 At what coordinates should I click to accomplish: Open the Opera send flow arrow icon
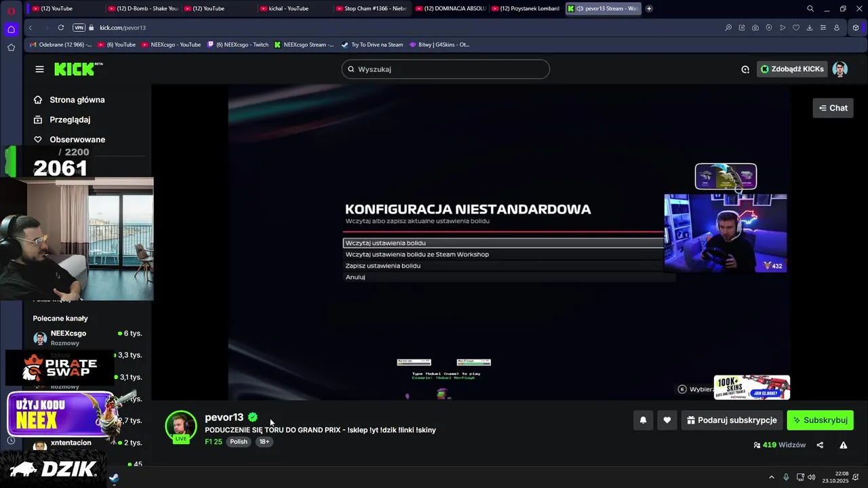[x=783, y=28]
